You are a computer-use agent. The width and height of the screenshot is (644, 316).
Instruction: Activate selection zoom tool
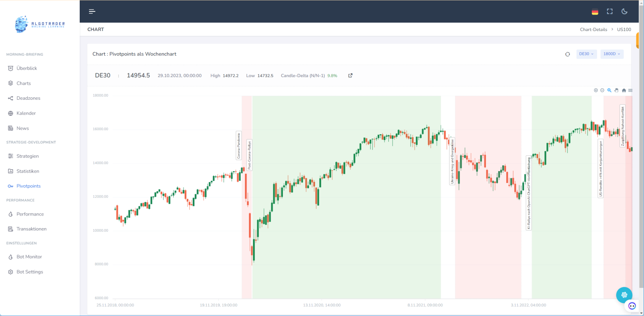[x=609, y=91]
